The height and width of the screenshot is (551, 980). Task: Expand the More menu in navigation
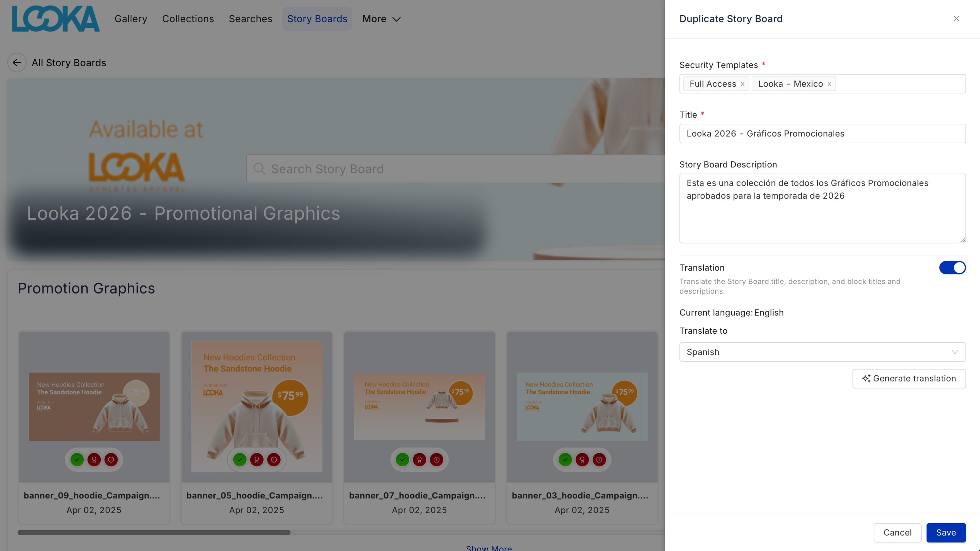[x=381, y=19]
